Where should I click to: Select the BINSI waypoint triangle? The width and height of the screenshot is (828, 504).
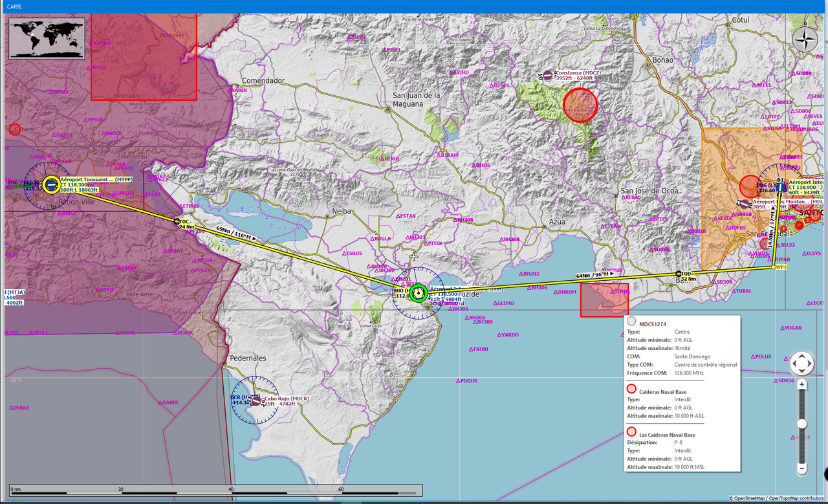(x=60, y=214)
